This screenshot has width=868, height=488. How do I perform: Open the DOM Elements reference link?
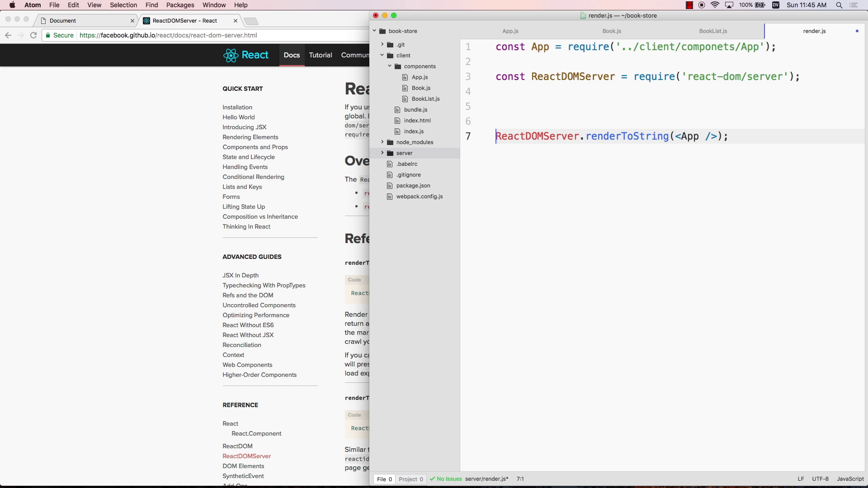point(243,466)
